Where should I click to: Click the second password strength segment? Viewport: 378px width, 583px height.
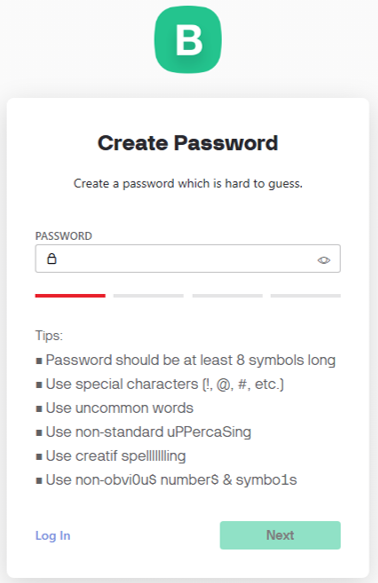(149, 296)
